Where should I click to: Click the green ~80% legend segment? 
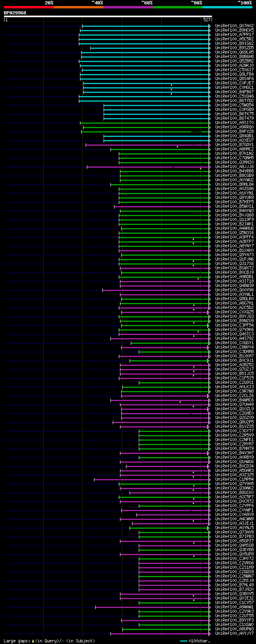point(178,7)
